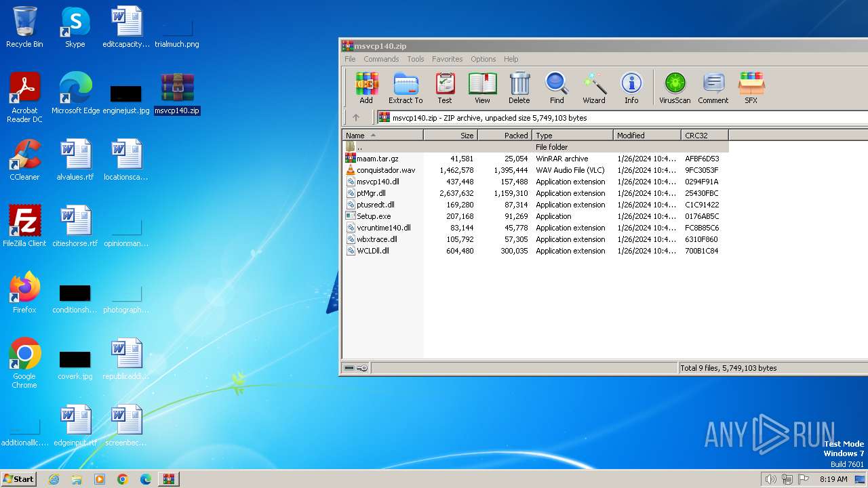Select coverk.jpg desktop file
The width and height of the screenshot is (868, 488).
click(x=75, y=365)
